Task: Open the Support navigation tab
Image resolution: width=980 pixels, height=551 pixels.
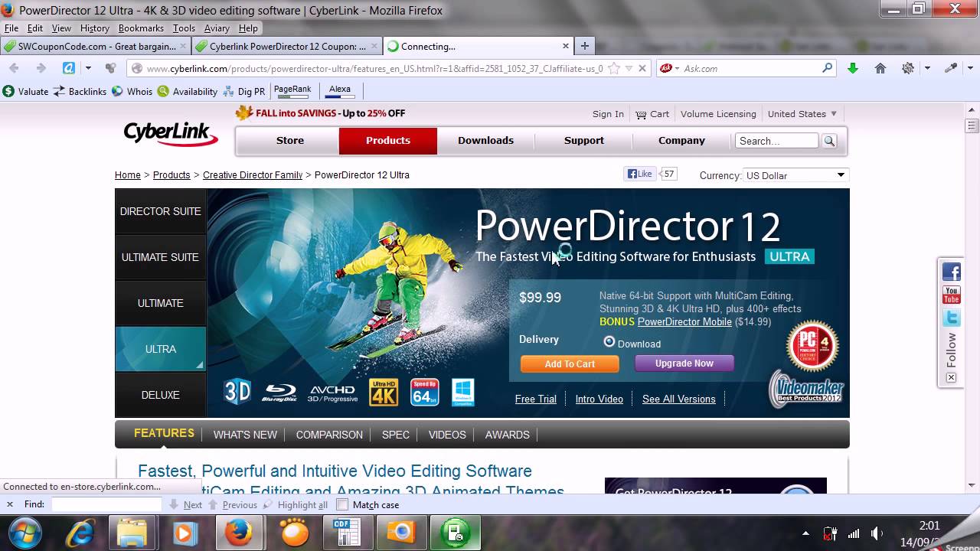Action: (x=584, y=141)
